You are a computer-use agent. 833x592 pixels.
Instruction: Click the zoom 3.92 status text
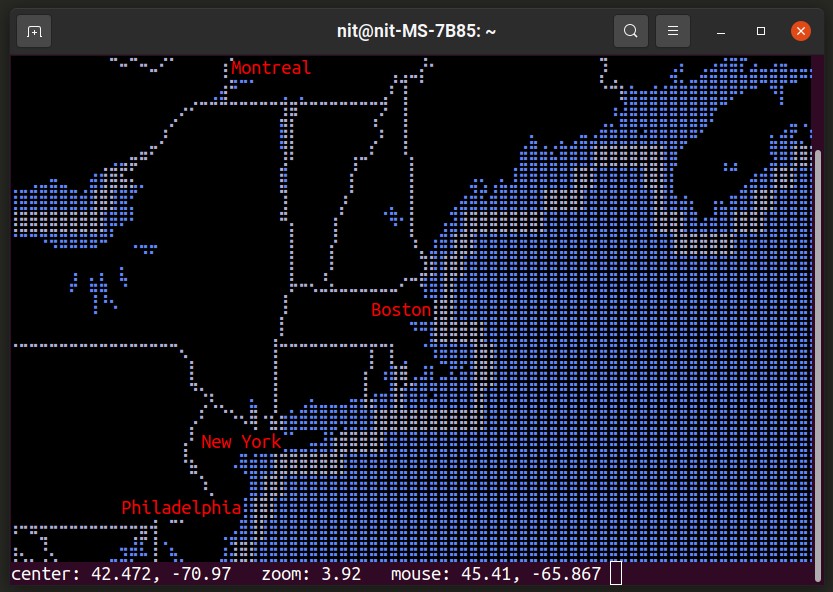311,574
